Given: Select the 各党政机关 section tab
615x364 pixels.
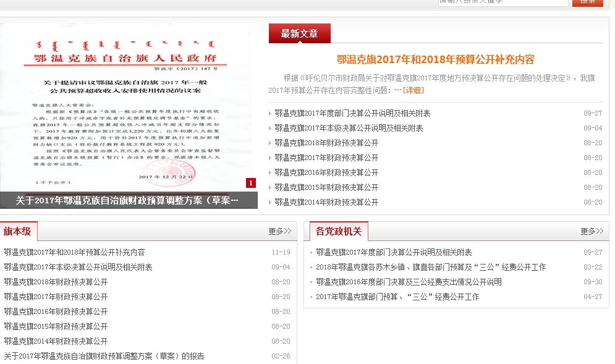Looking at the screenshot, I should click(x=339, y=231).
